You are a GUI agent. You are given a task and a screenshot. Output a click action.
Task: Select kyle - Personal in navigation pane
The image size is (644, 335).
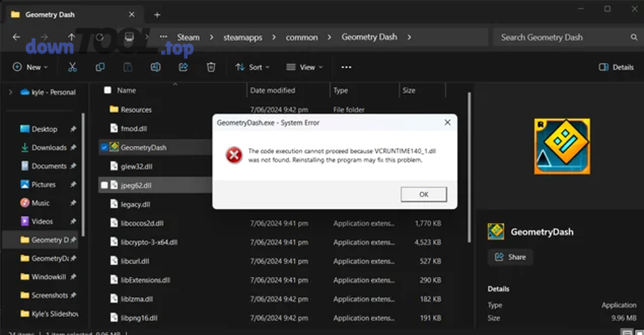(49, 92)
